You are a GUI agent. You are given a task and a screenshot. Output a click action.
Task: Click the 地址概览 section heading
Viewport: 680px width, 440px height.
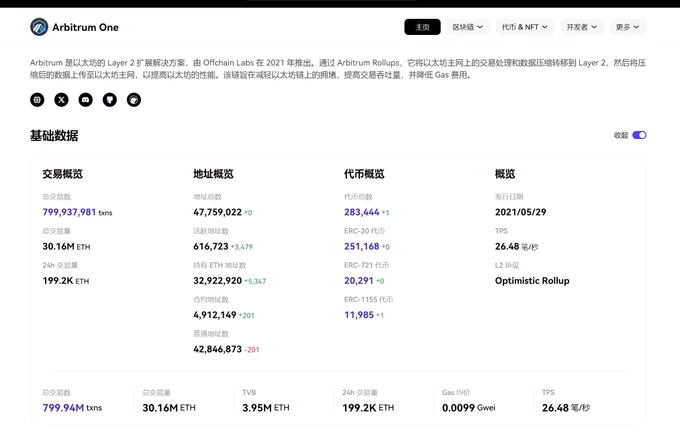click(x=213, y=174)
